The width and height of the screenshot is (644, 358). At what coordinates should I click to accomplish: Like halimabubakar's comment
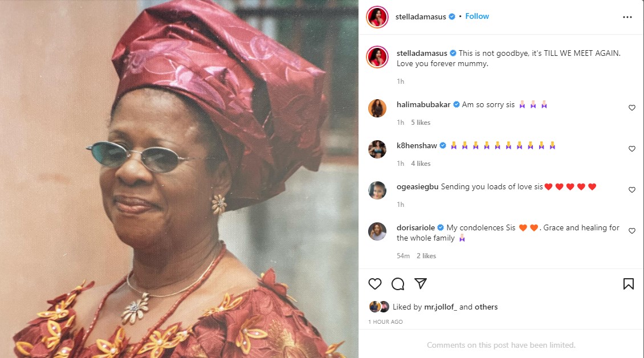(x=631, y=108)
